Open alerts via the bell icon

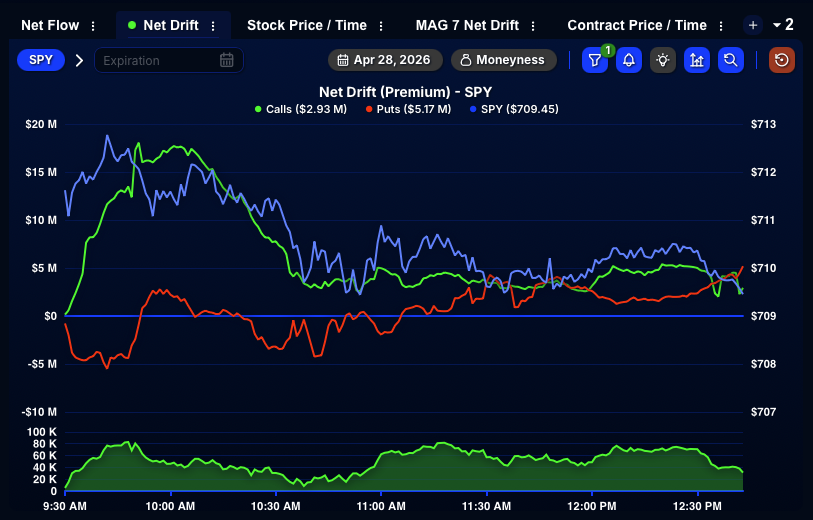(628, 60)
